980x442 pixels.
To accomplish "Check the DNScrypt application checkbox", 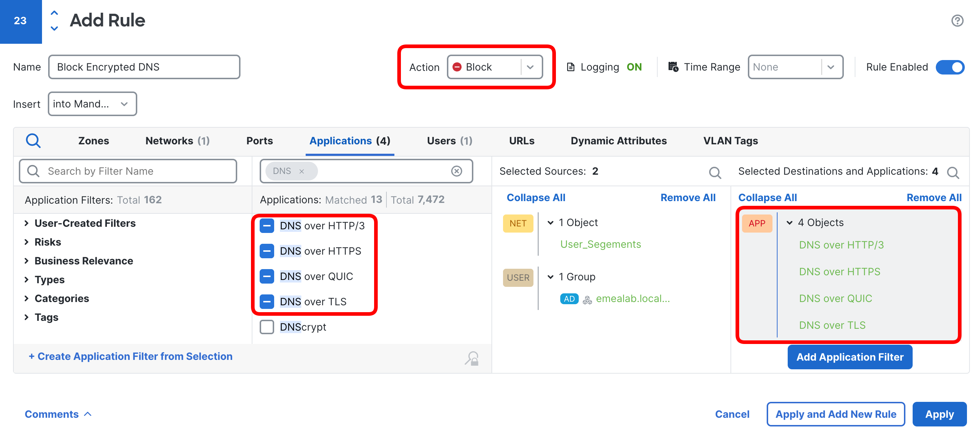I will tap(267, 327).
